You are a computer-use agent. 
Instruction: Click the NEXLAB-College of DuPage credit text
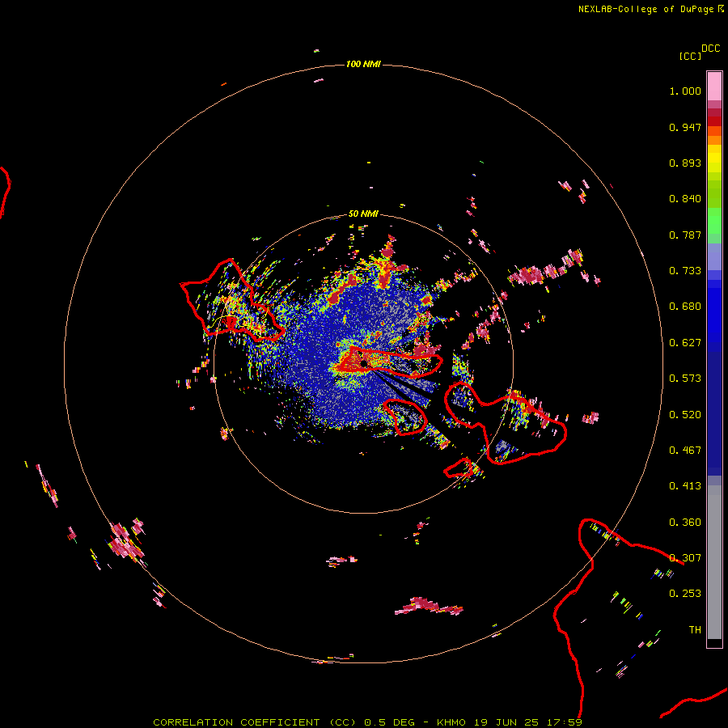pyautogui.click(x=645, y=9)
